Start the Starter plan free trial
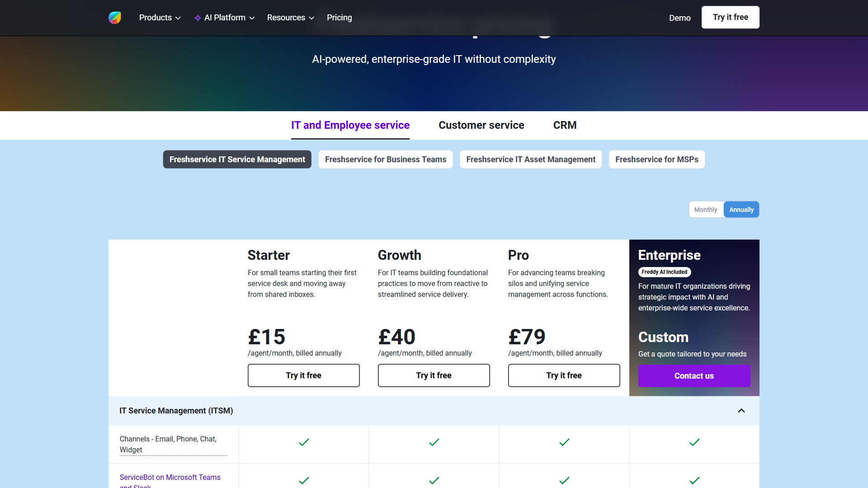 click(x=304, y=375)
